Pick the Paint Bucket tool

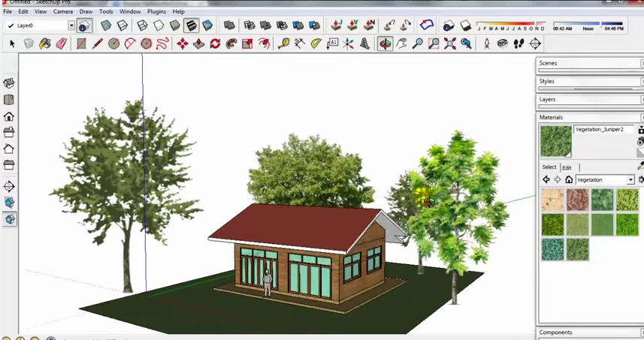tap(45, 44)
